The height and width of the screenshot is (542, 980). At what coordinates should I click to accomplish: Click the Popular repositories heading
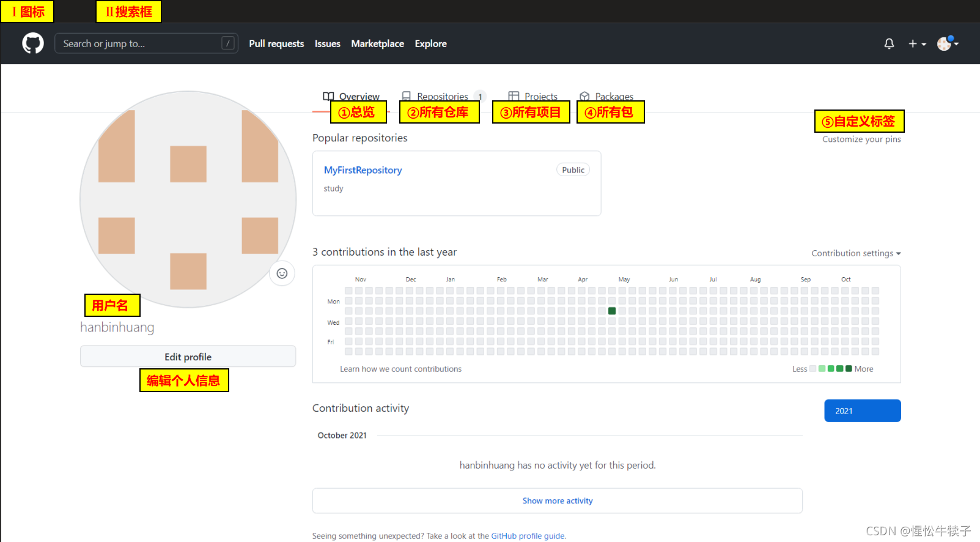point(359,138)
